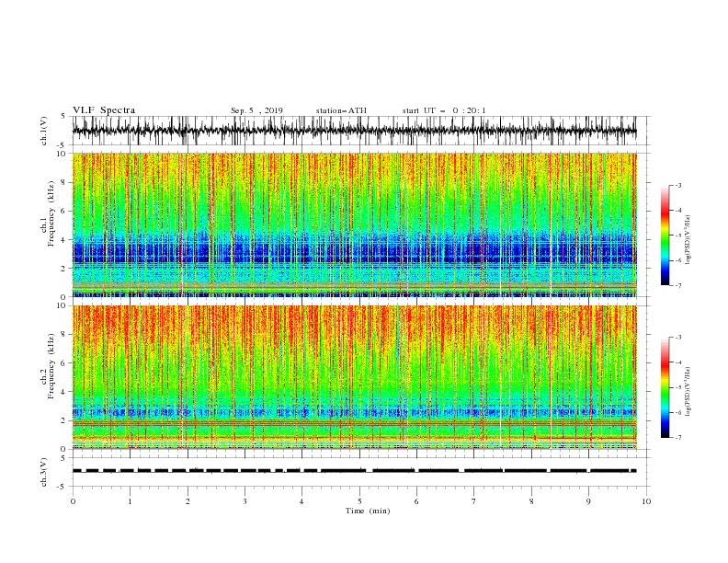Click the "ch.2 Frequency (kHz)" axis label

point(48,365)
